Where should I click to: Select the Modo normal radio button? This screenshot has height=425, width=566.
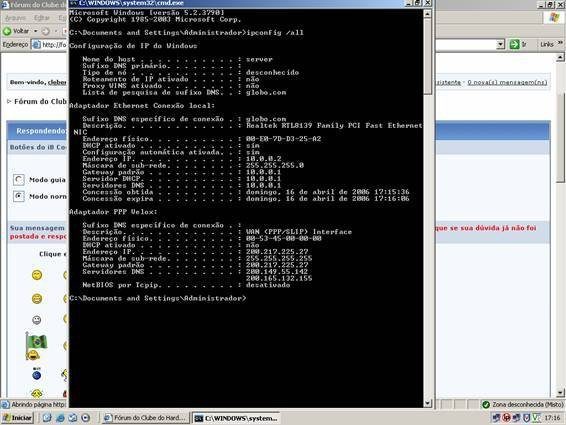(18, 196)
